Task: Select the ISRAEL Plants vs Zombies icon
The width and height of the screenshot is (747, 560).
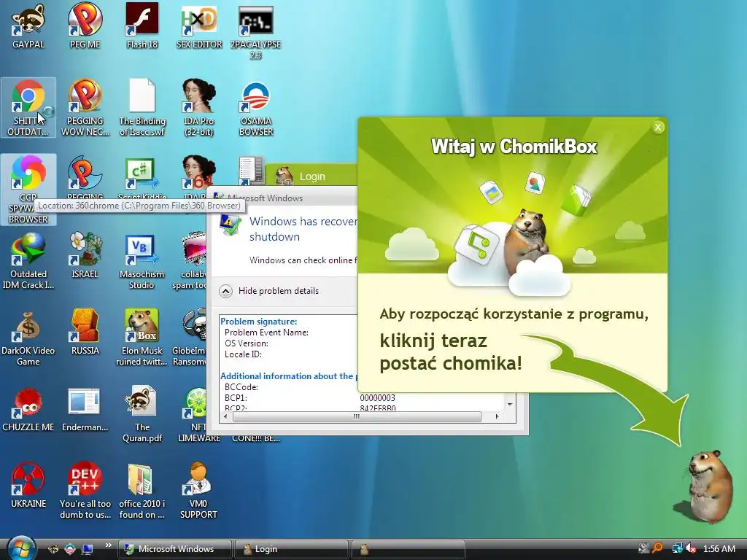Action: pos(85,256)
